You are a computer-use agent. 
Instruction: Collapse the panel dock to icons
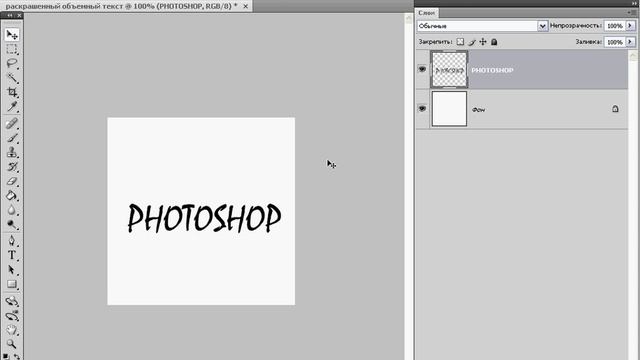635,3
